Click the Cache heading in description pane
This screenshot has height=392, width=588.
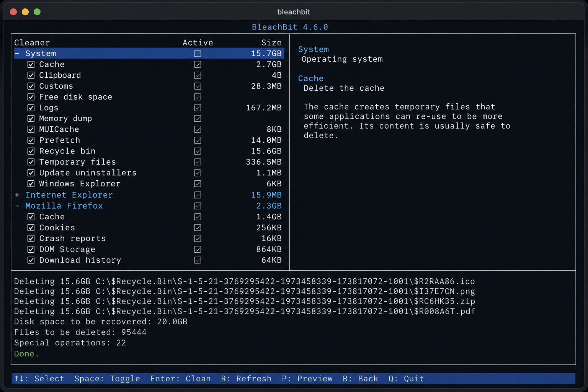pos(311,78)
